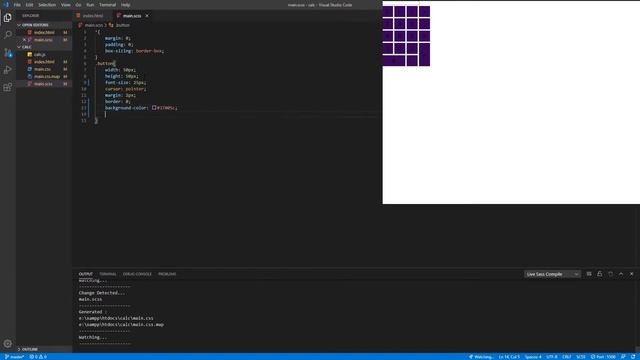640x360 pixels.
Task: Click main.scss in the breadcrumb path
Action: pyautogui.click(x=94, y=25)
